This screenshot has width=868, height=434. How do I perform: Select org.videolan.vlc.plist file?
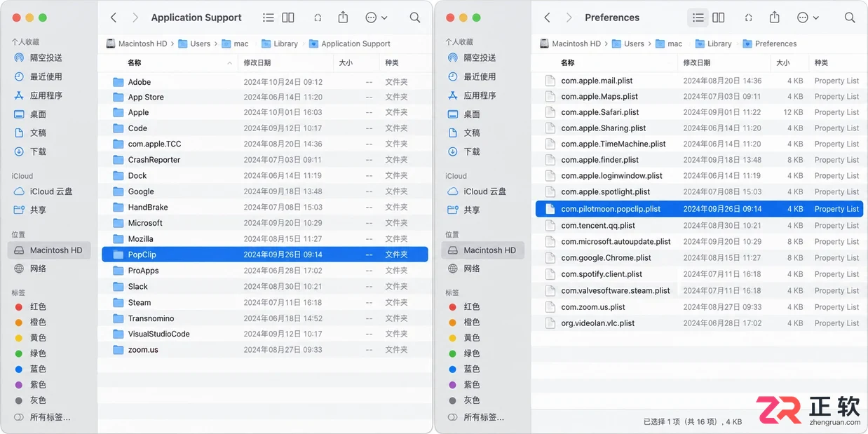699,323
